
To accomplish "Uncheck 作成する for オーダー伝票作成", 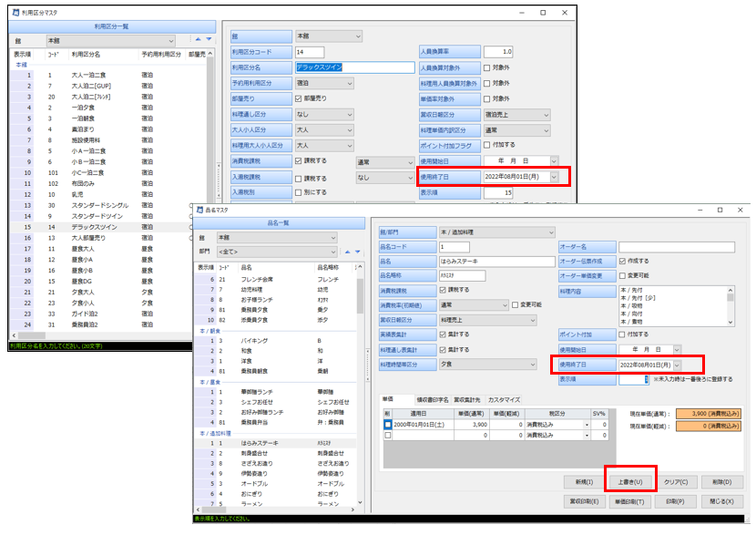I will [623, 261].
